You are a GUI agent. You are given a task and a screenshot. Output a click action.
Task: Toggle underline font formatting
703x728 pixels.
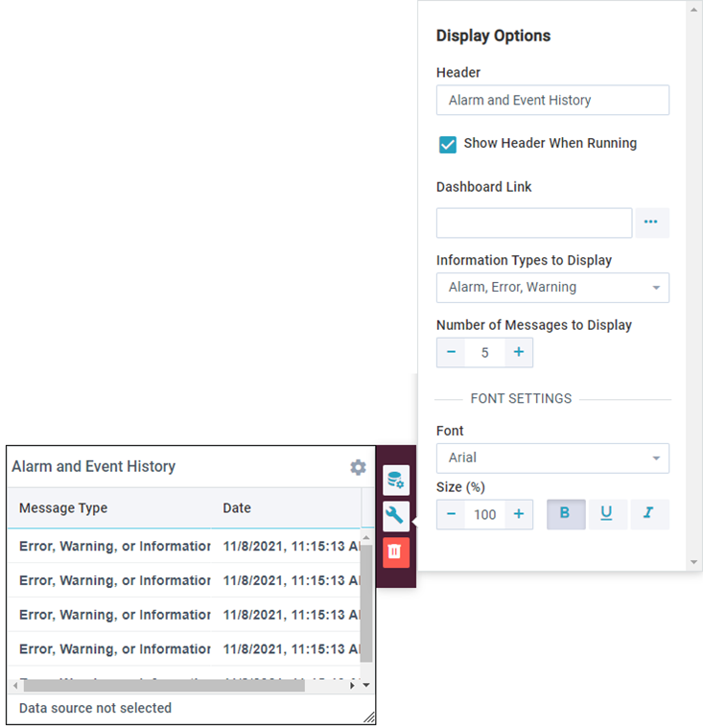pos(607,514)
